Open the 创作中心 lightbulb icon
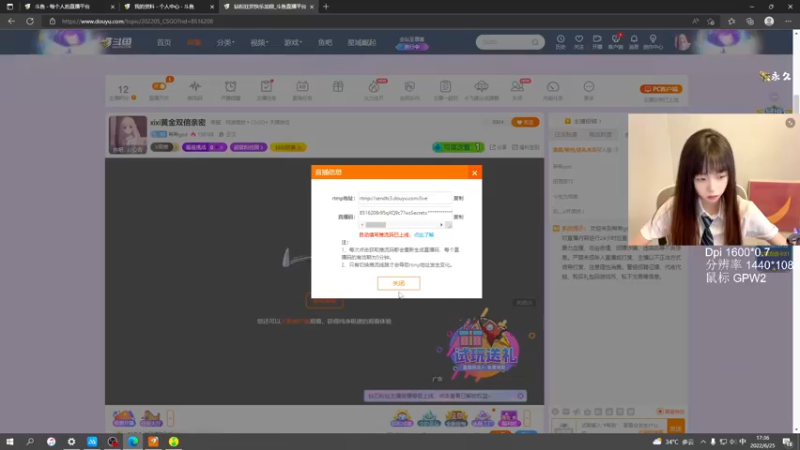This screenshot has width=800, height=450. 653,42
